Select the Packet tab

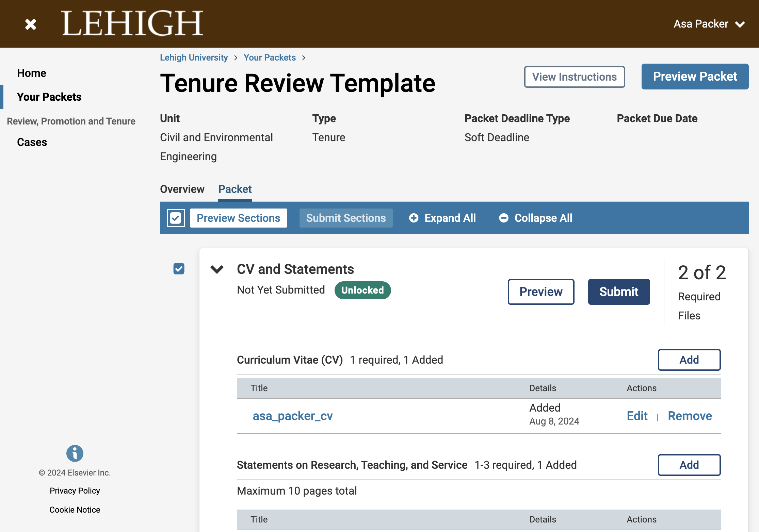coord(235,189)
